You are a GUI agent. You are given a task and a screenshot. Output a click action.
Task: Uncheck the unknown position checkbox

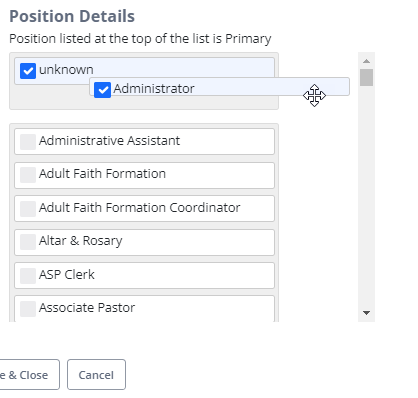[x=28, y=71]
